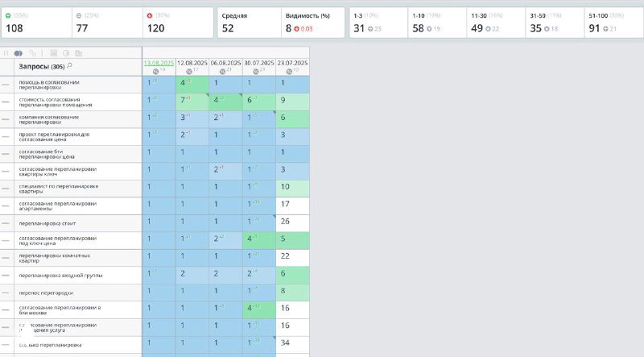Click the grey unchanged positions circle icon

coord(79,15)
